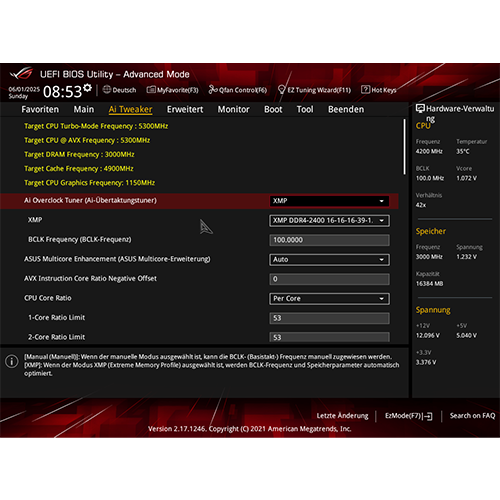Select the ASUS Multicore Enhancement row label
The height and width of the screenshot is (500, 500).
(x=117, y=259)
